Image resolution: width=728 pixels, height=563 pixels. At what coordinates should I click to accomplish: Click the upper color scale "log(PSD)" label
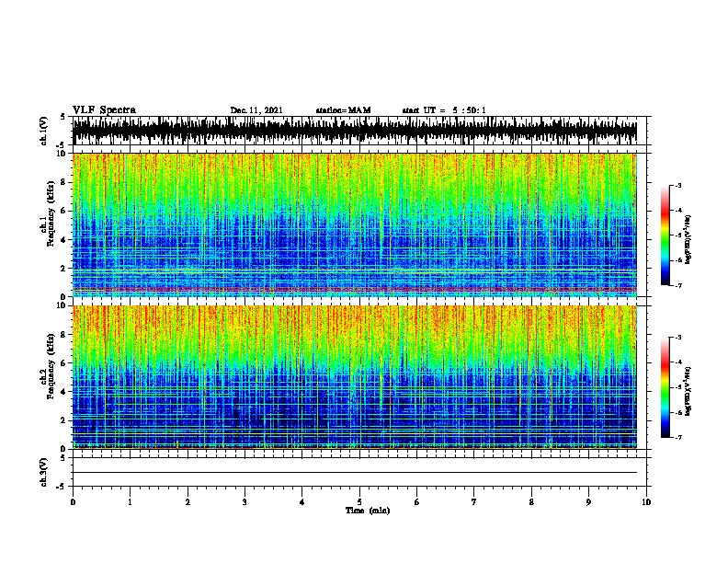(688, 239)
